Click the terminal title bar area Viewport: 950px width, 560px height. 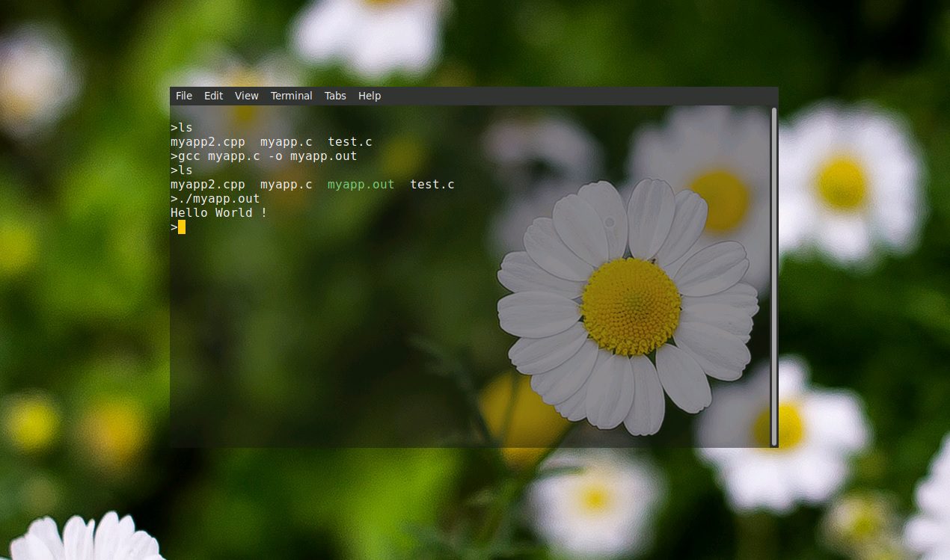(524, 96)
